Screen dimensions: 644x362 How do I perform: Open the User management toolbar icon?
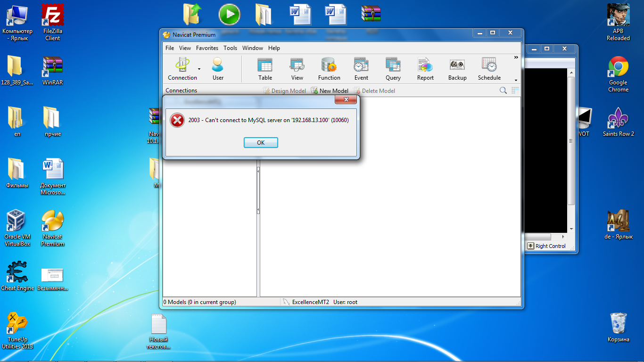point(218,69)
